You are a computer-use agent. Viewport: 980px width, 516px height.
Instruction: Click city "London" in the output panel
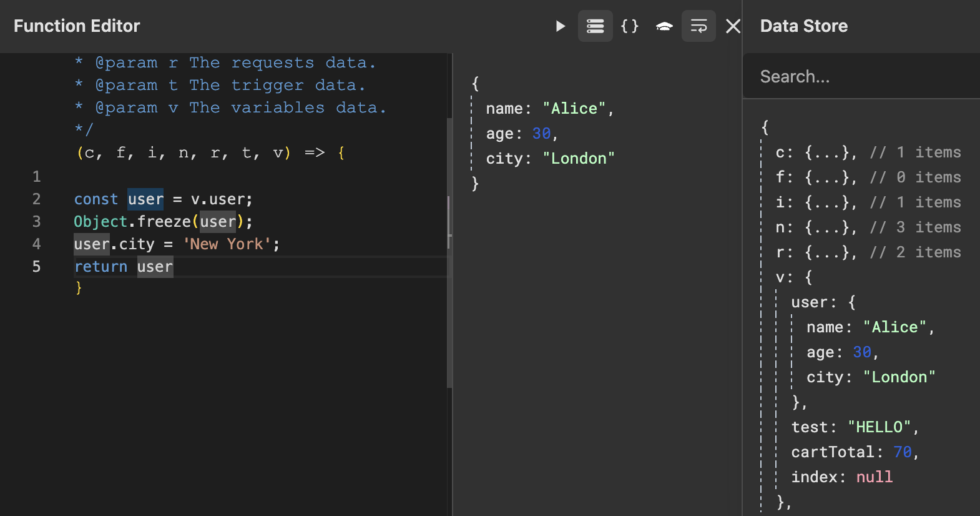pyautogui.click(x=551, y=159)
